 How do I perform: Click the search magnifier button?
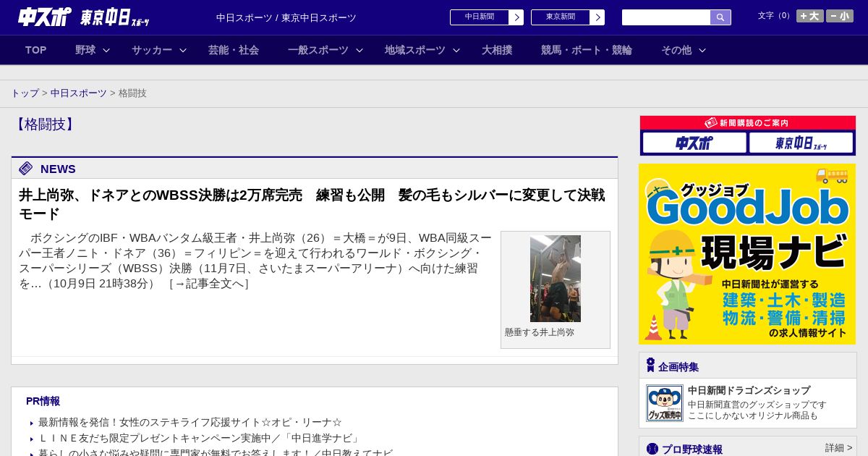pyautogui.click(x=720, y=17)
